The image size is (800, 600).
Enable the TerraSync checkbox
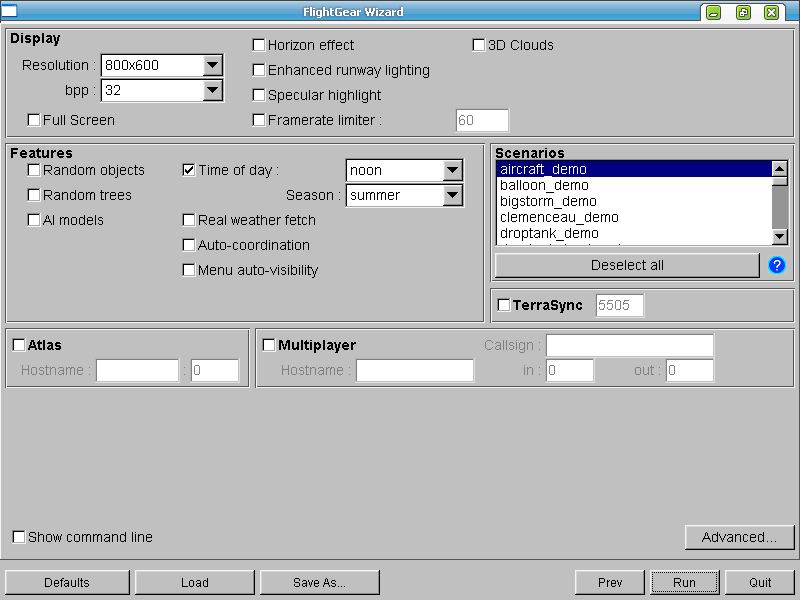coord(504,305)
